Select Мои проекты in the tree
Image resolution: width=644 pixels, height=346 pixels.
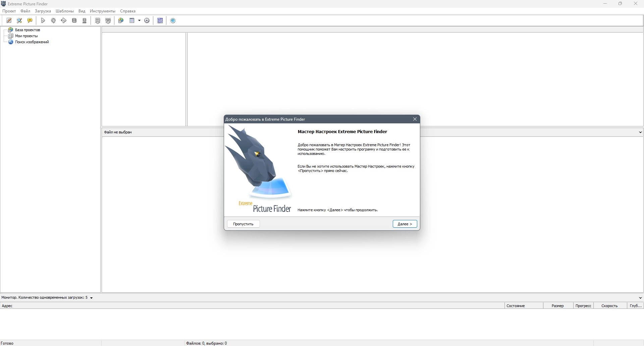point(26,36)
